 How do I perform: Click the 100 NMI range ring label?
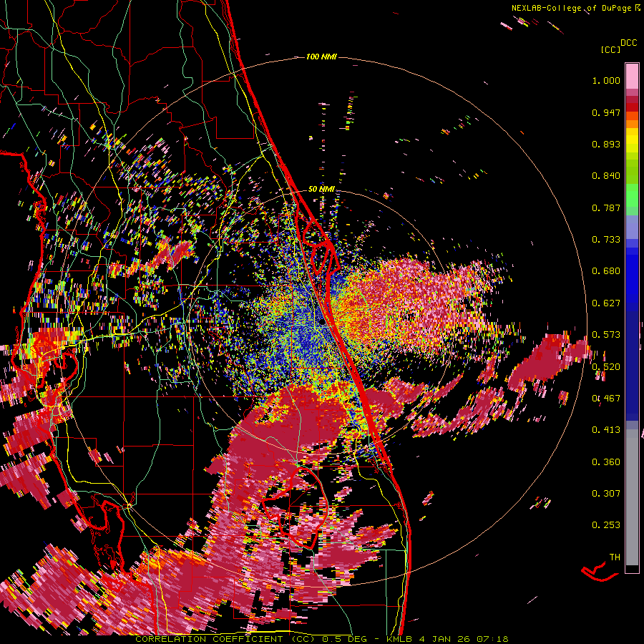pos(321,57)
